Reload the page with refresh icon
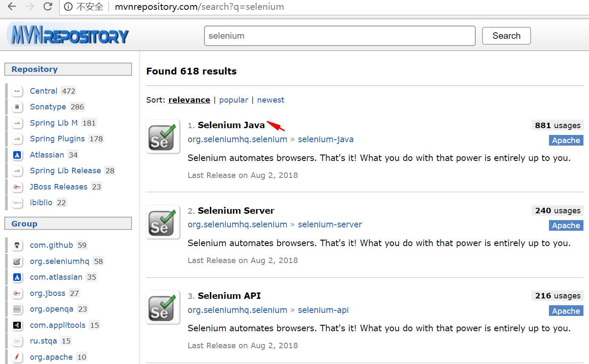Image resolution: width=589 pixels, height=364 pixels. (48, 6)
